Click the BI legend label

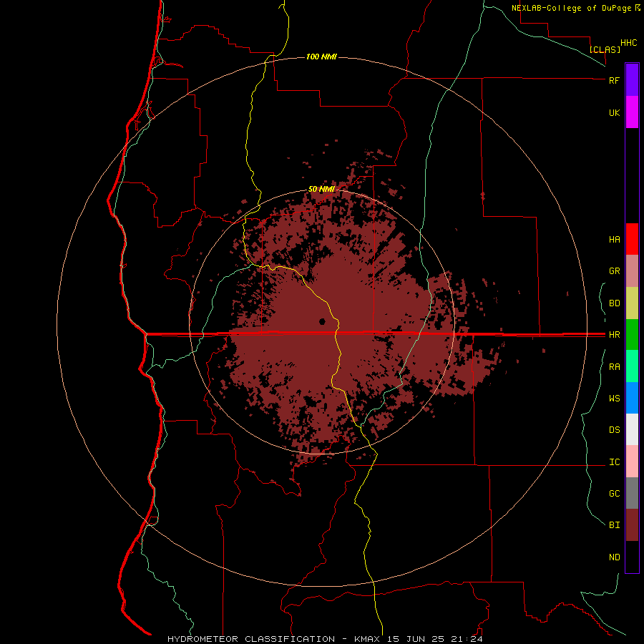[614, 525]
